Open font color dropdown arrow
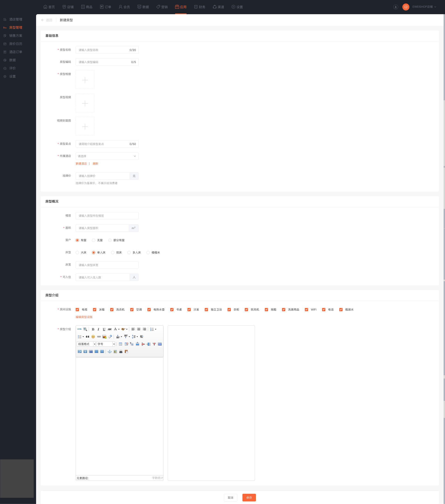The width and height of the screenshot is (445, 504). pos(119,329)
